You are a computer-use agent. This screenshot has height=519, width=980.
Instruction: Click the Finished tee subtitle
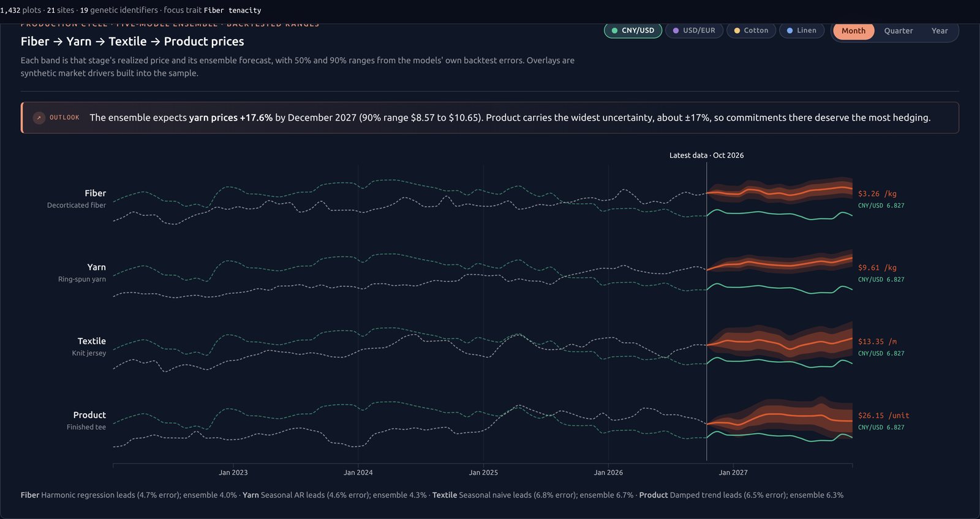click(86, 427)
